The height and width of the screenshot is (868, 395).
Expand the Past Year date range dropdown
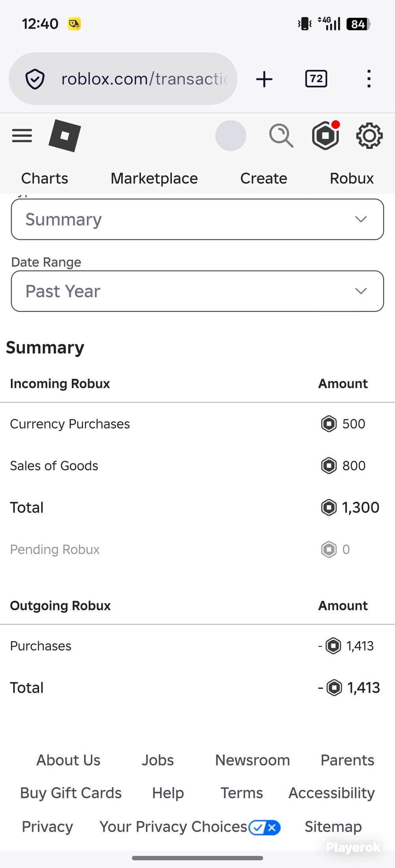click(x=197, y=291)
